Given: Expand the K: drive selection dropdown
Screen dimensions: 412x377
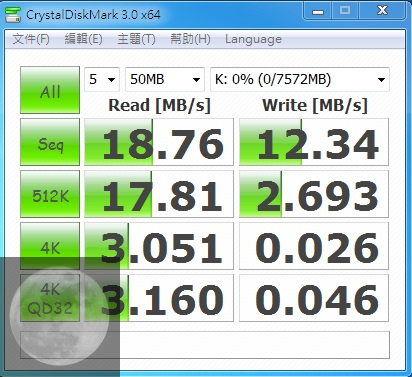Looking at the screenshot, I should click(300, 79).
